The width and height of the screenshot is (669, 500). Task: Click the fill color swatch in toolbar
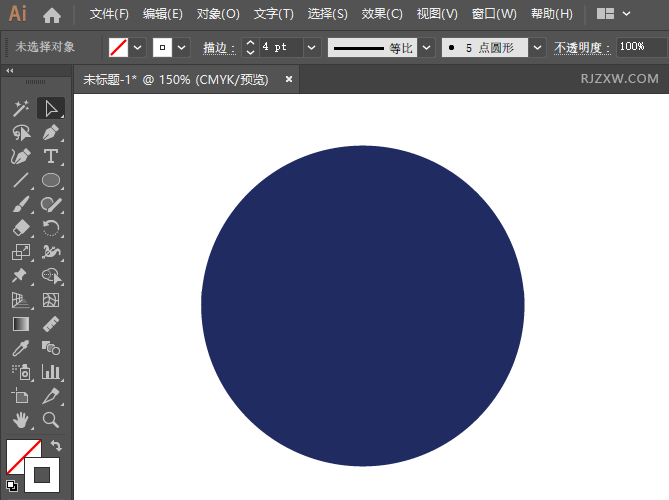point(22,456)
